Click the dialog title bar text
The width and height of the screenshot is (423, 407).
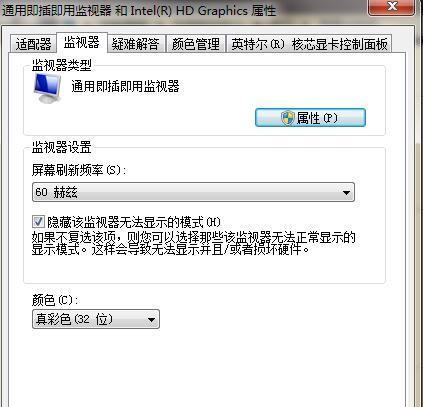click(139, 10)
